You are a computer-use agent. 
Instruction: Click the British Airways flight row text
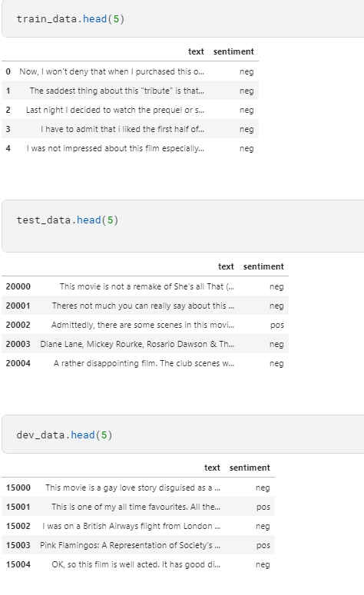click(131, 526)
